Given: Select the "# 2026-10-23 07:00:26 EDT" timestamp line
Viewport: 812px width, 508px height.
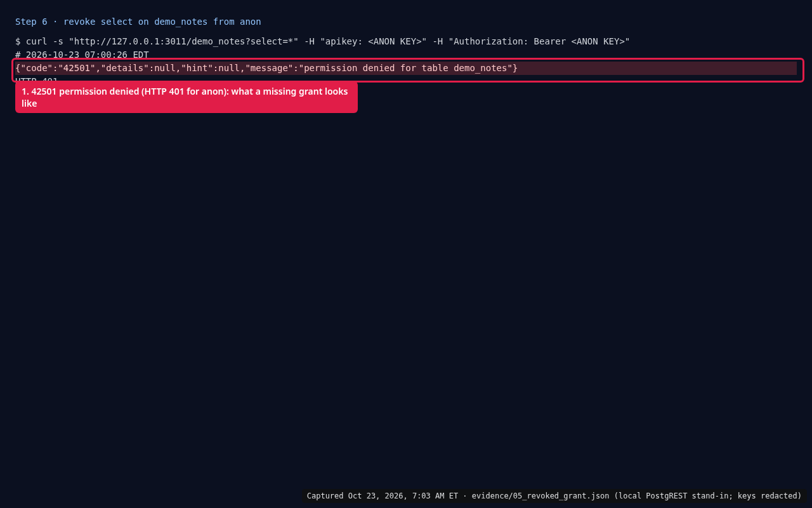Looking at the screenshot, I should [x=82, y=55].
